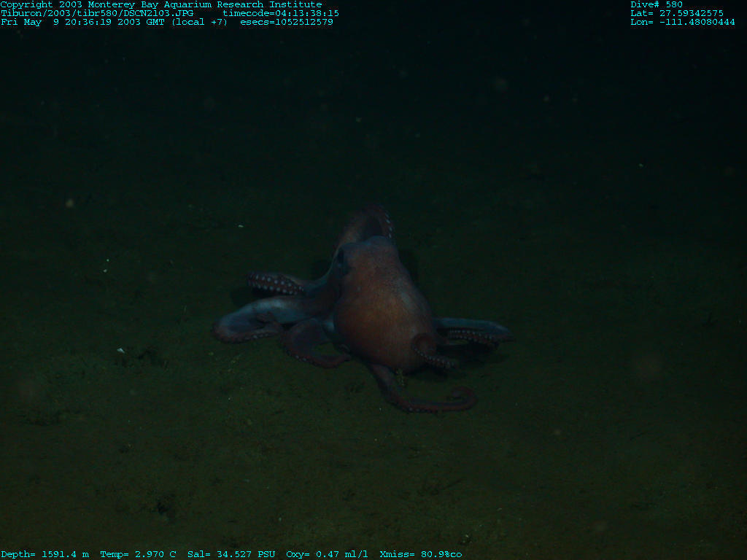Select the Lat= 27.59342575 reading

[677, 13]
